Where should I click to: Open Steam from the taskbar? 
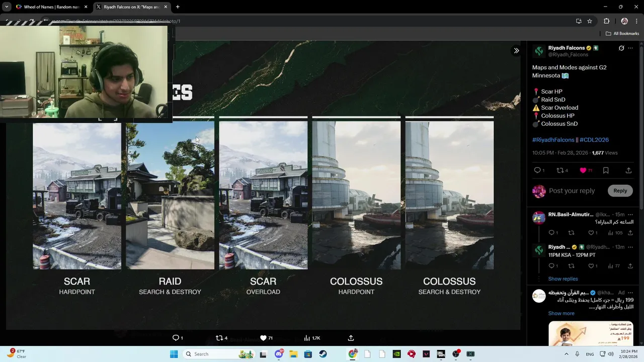click(323, 354)
